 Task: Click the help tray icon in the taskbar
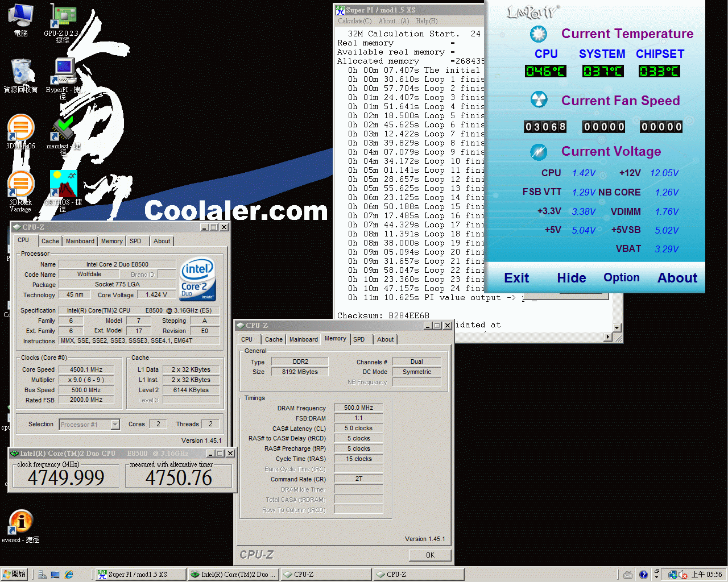[x=643, y=575]
